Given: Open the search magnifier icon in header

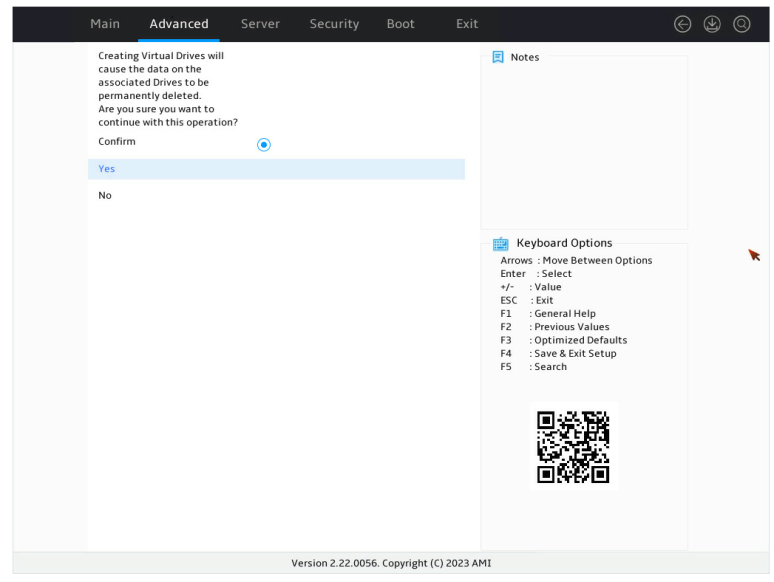Looking at the screenshot, I should [741, 24].
